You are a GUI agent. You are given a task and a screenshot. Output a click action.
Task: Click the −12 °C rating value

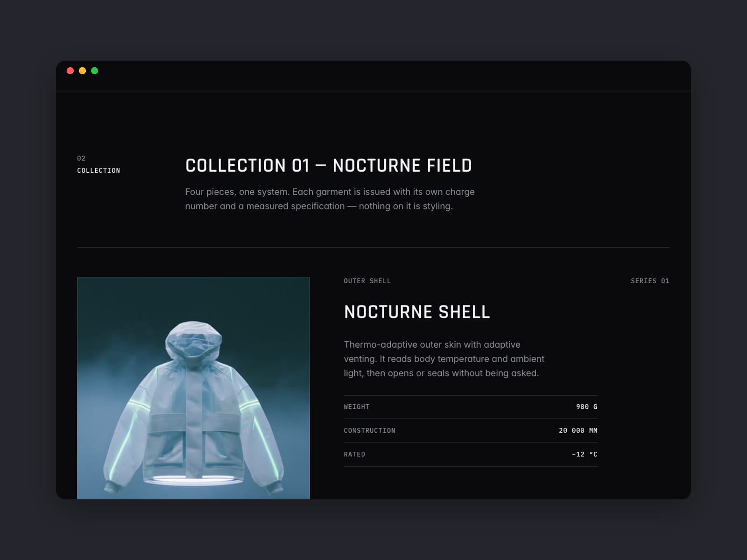pyautogui.click(x=585, y=455)
